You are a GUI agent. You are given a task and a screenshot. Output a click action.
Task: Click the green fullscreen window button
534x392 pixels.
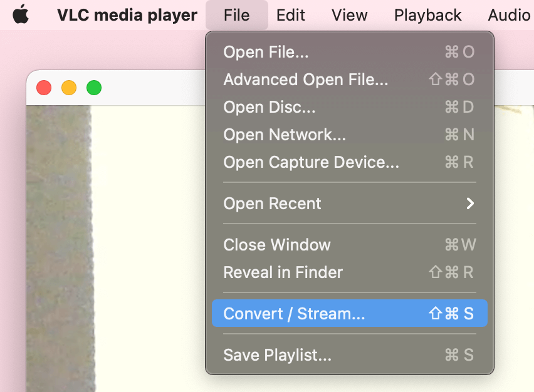coord(94,88)
